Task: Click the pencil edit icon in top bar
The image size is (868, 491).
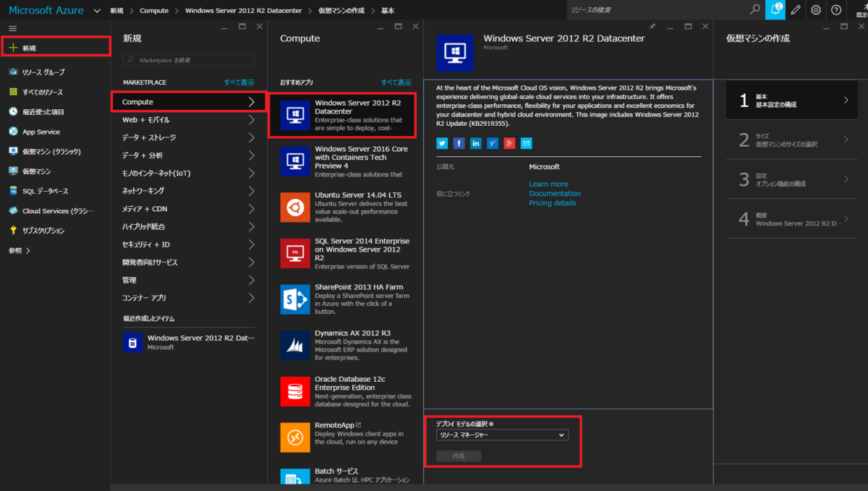Action: (x=796, y=9)
